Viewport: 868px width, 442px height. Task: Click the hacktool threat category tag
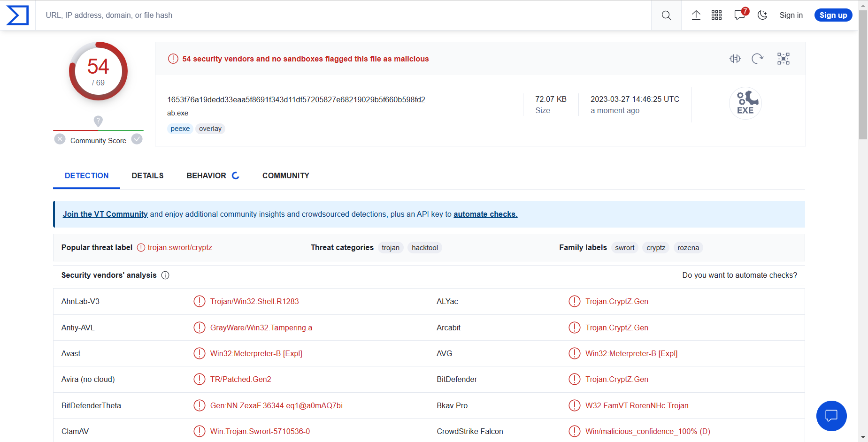(425, 248)
